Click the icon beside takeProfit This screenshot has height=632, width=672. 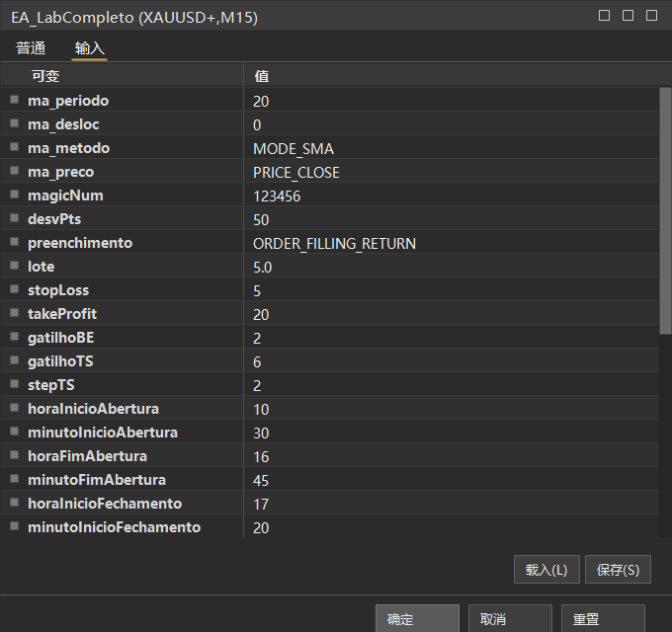click(x=14, y=313)
